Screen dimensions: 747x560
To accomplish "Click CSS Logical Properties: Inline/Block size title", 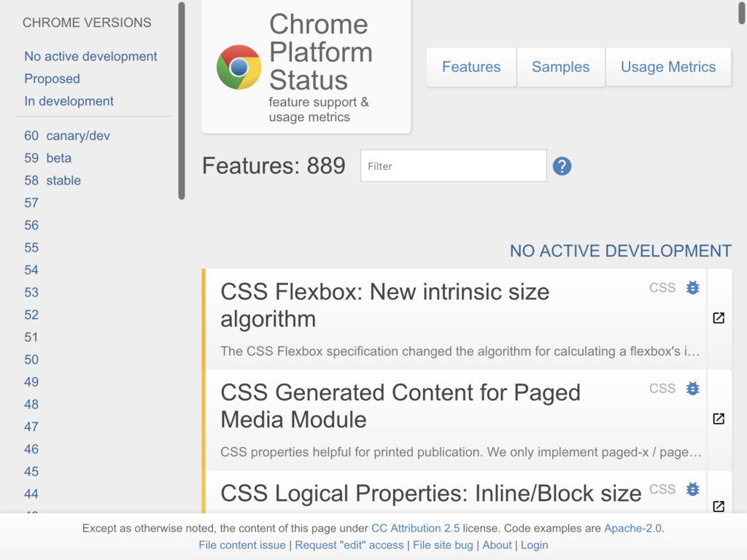I will 430,494.
